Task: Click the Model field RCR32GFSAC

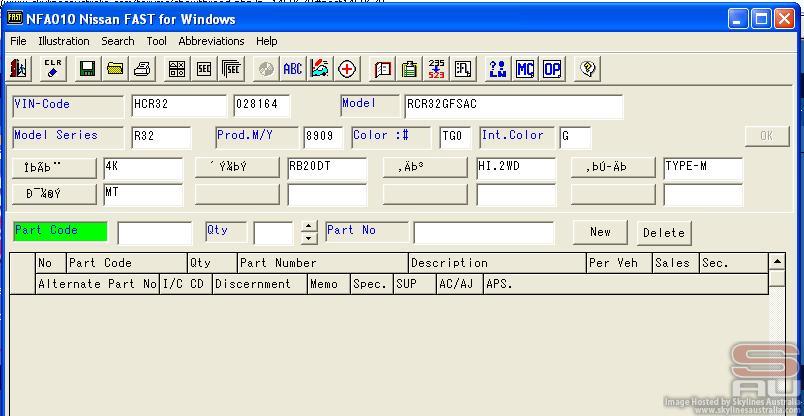Action: click(x=514, y=106)
